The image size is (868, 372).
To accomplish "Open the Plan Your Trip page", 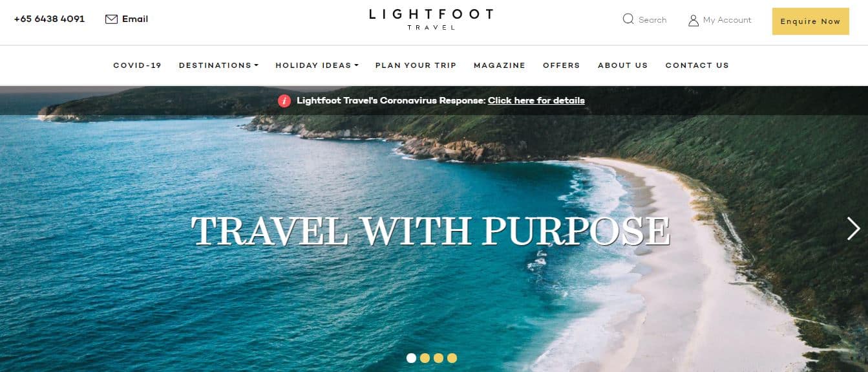I will [x=416, y=65].
